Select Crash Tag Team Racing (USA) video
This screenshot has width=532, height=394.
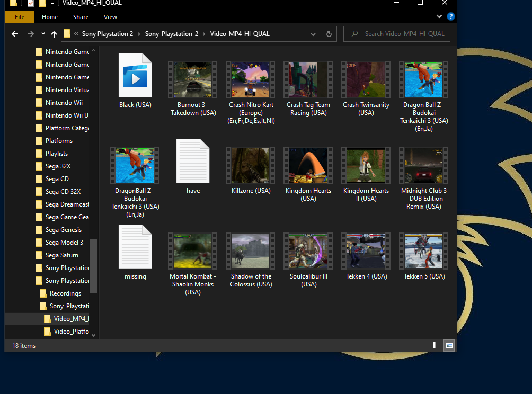point(308,79)
